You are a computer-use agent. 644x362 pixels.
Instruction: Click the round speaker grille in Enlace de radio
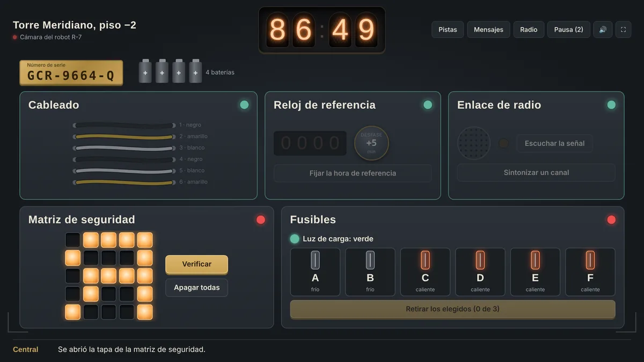[x=474, y=143]
